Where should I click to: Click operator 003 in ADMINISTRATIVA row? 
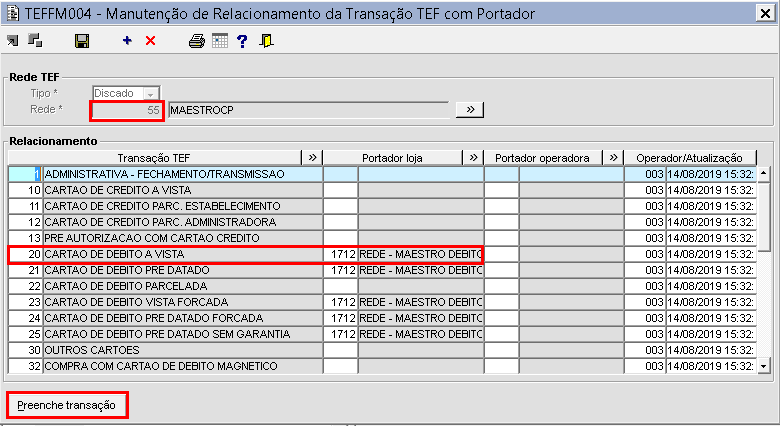[x=645, y=174]
